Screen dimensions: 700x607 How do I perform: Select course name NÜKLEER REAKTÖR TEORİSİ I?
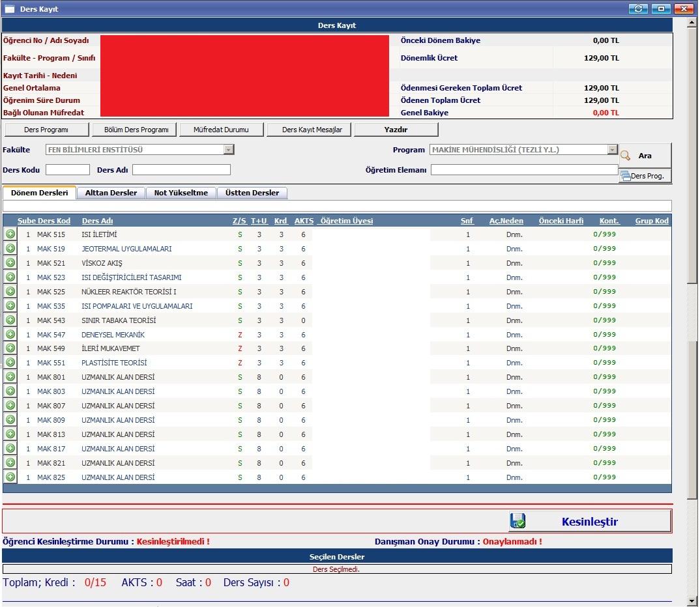coord(128,292)
